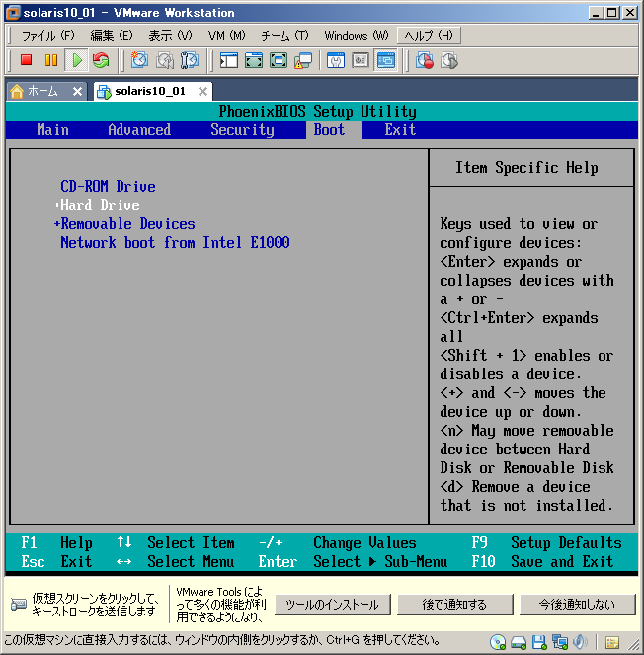Click the appliance view toolbar icon

[361, 60]
